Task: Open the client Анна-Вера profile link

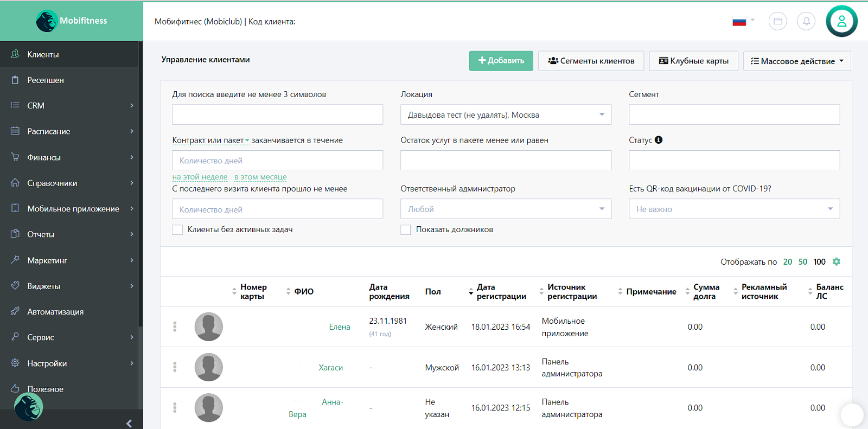Action: (x=316, y=408)
